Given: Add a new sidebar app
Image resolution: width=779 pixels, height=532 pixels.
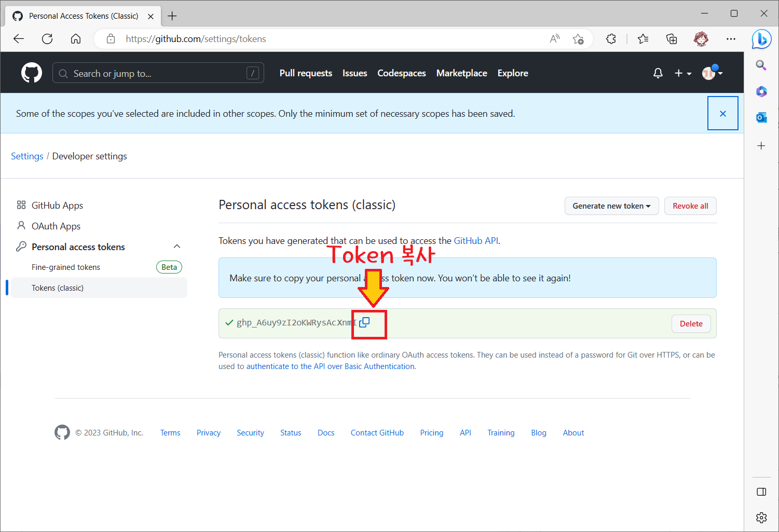Looking at the screenshot, I should coord(761,146).
